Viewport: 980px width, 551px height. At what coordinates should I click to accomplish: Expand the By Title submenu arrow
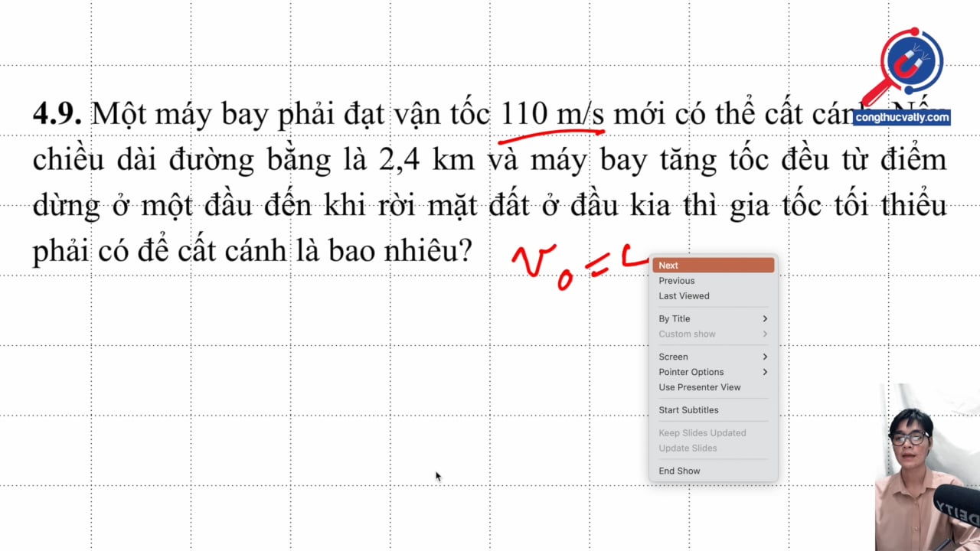click(765, 319)
